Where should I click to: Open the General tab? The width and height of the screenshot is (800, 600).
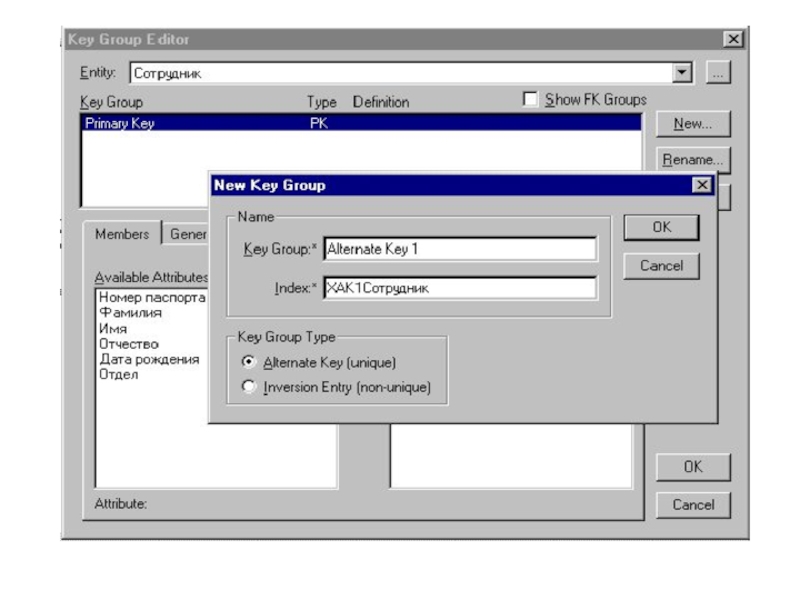point(188,234)
